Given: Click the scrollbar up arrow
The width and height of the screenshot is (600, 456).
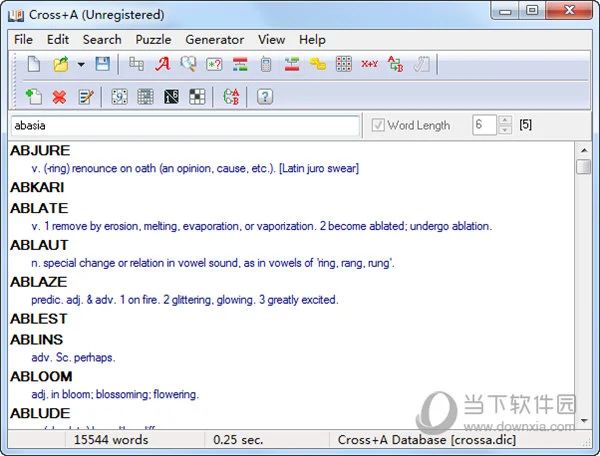Looking at the screenshot, I should click(x=584, y=150).
